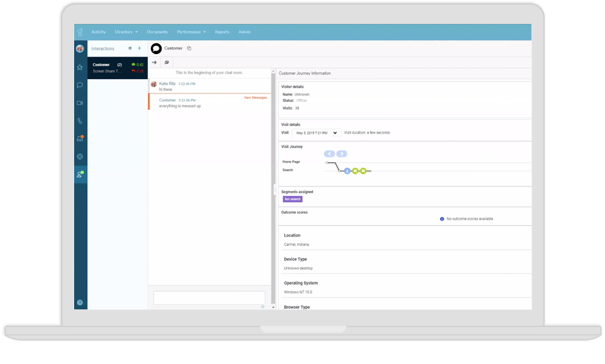Click the first green node in Visit Journey
605x364 pixels.
pos(355,171)
